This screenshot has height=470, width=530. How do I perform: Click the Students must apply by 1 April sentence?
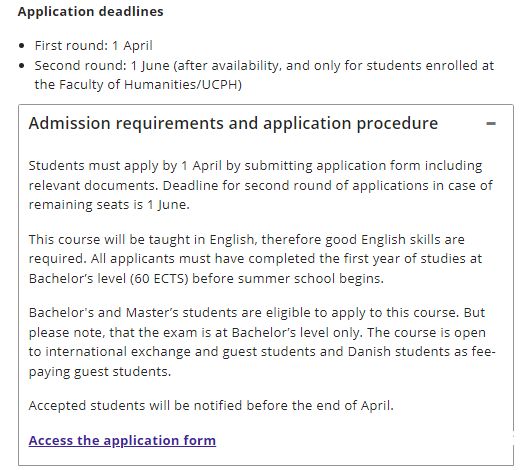click(x=255, y=166)
